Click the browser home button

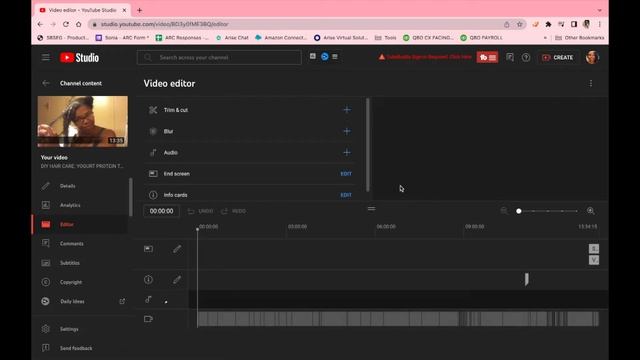point(79,24)
